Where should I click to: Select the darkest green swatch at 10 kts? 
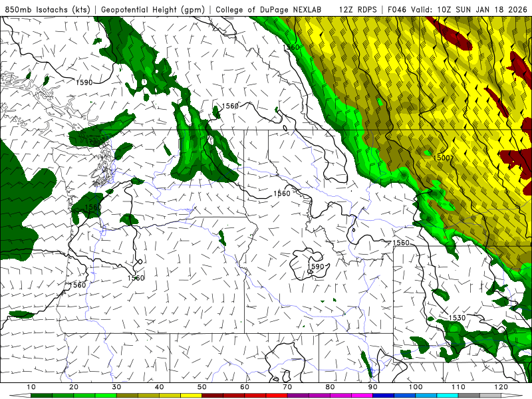[41, 396]
